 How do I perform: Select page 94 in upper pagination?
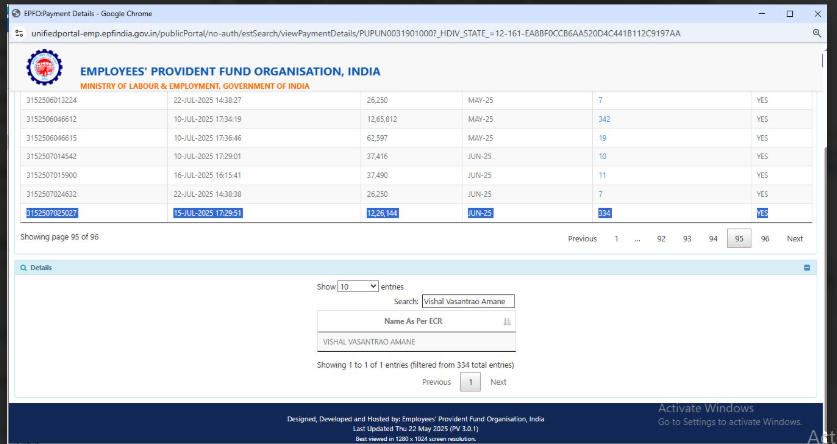(713, 239)
